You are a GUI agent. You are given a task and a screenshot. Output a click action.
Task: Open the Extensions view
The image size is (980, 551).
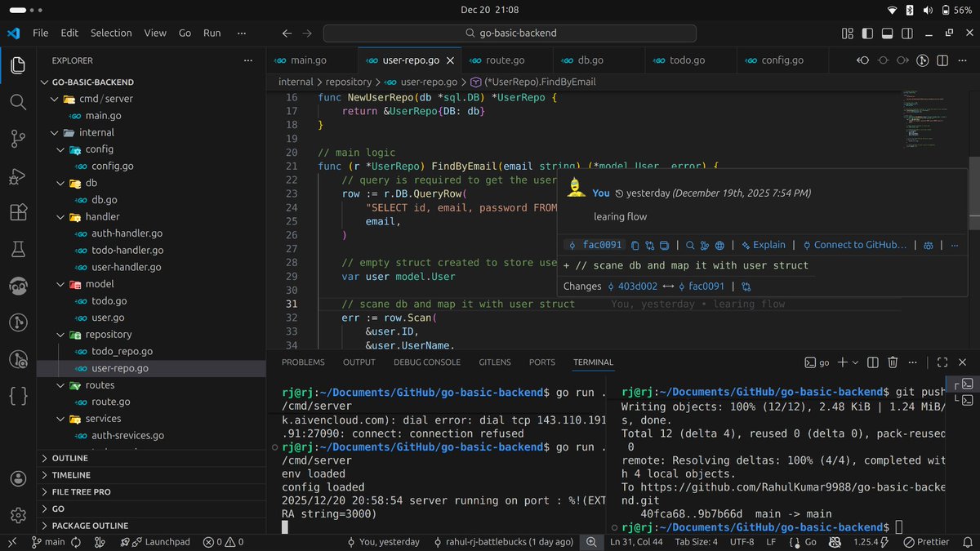(x=18, y=212)
